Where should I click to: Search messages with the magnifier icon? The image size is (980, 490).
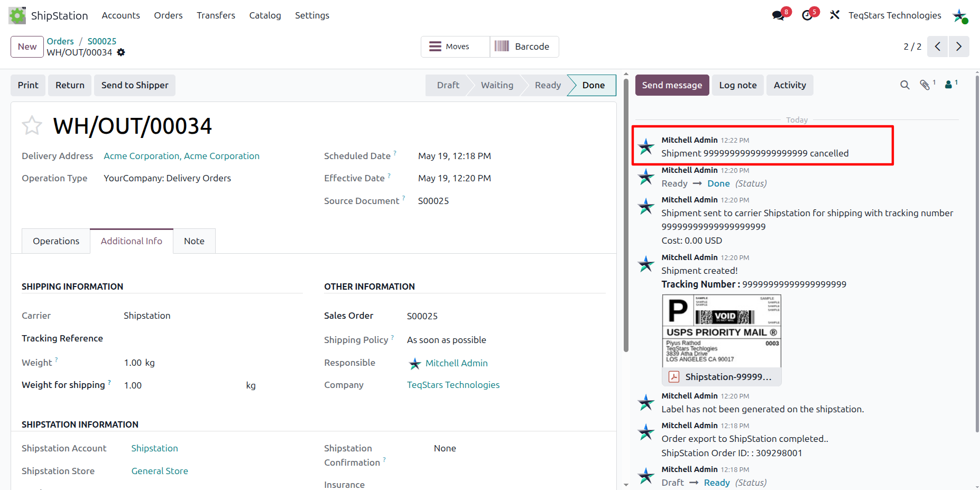pos(905,85)
